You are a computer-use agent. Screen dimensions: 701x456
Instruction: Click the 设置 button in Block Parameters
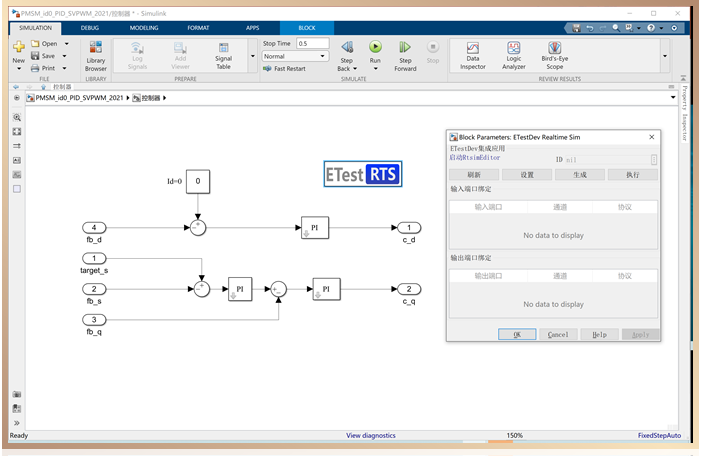point(527,175)
